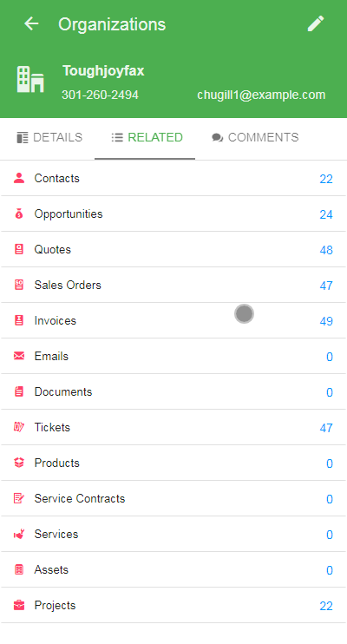
Task: Click the Tickets icon
Action: tap(19, 427)
